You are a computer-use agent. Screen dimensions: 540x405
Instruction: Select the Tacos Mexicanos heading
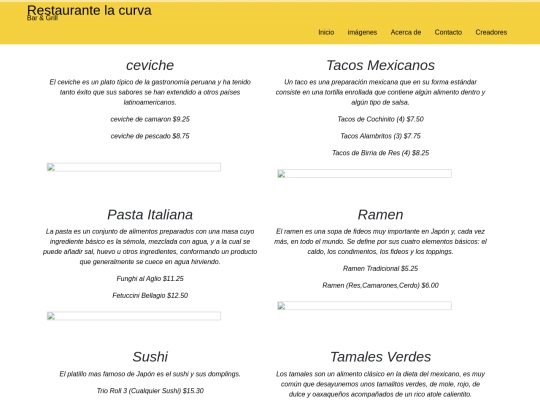click(x=380, y=65)
